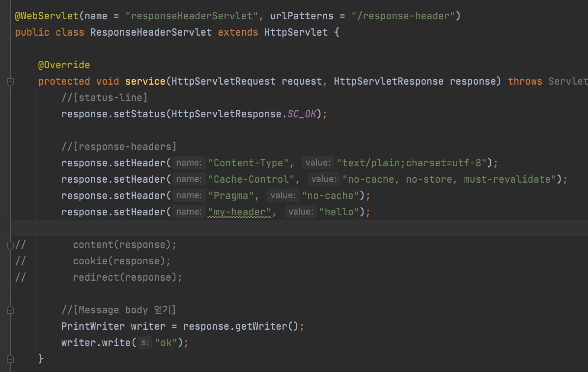The image size is (588, 372).
Task: Click the @WebServlet annotation
Action: coord(46,16)
